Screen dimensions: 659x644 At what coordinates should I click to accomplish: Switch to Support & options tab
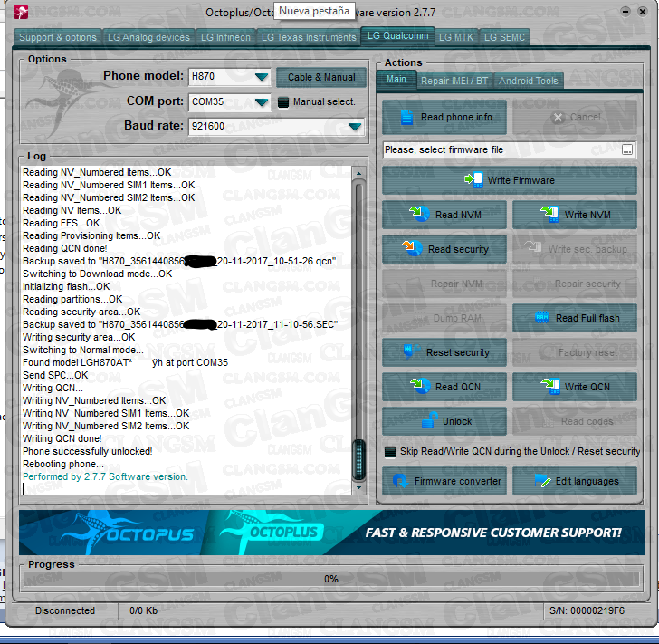click(x=58, y=37)
